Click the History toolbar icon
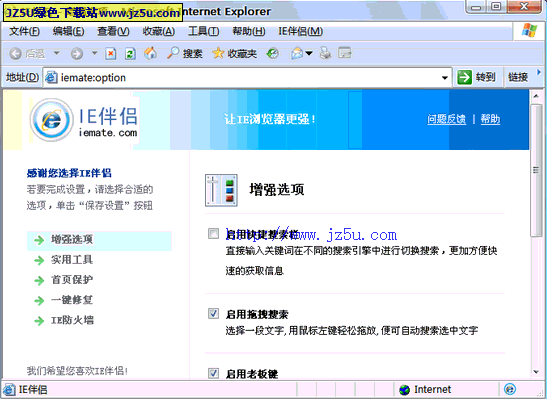The image size is (547, 399). coord(272,53)
